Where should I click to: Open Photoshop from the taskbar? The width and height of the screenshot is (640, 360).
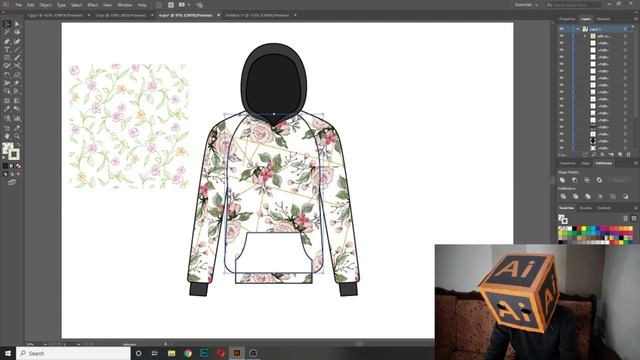point(204,353)
